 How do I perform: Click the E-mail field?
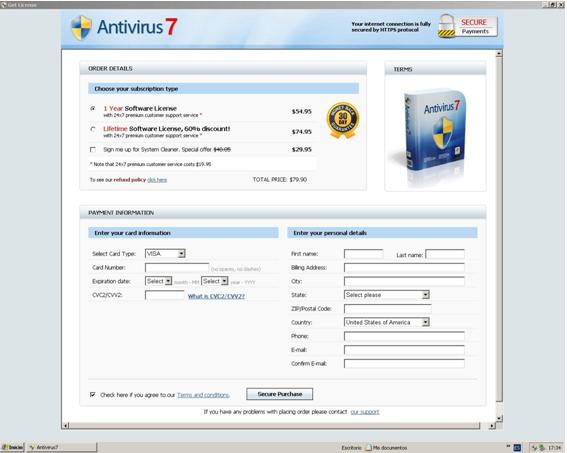tap(404, 350)
